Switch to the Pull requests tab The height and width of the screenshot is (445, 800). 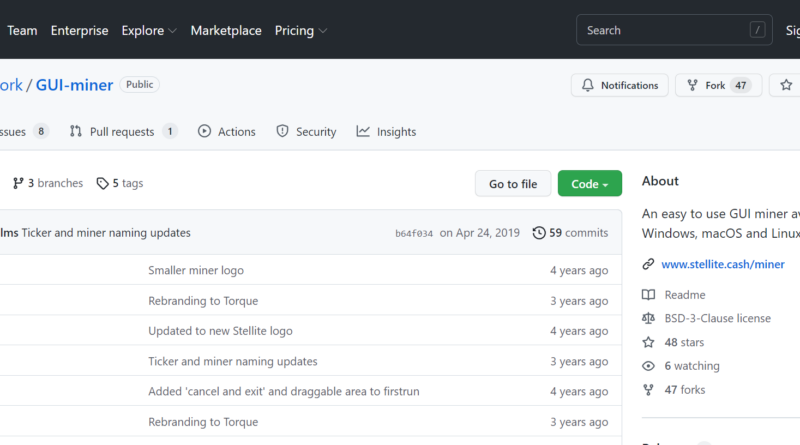(x=122, y=132)
